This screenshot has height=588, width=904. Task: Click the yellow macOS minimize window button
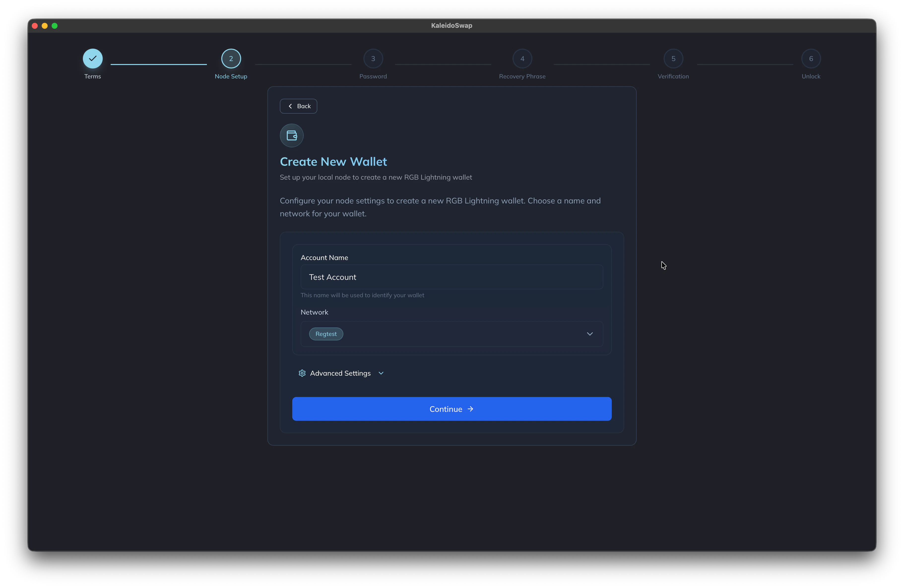(45, 26)
